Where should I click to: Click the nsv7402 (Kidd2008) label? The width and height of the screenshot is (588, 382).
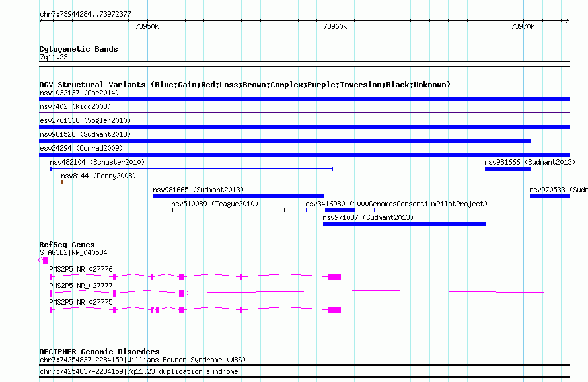(75, 106)
